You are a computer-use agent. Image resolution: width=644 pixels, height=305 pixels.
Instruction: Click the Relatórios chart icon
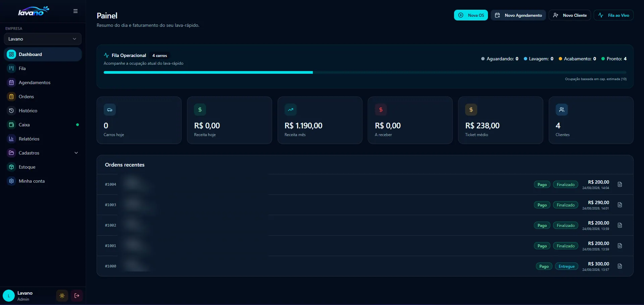pos(11,139)
